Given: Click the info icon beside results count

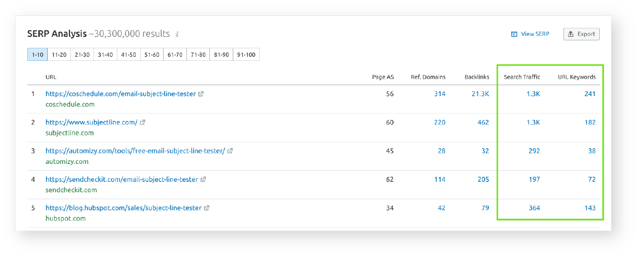Looking at the screenshot, I should point(177,34).
